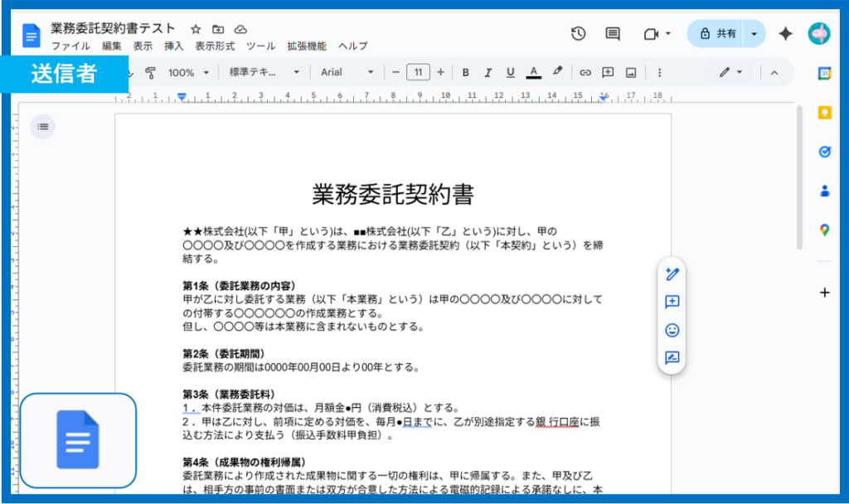
Task: Open the editing mode pencil dropdown
Action: coord(730,72)
